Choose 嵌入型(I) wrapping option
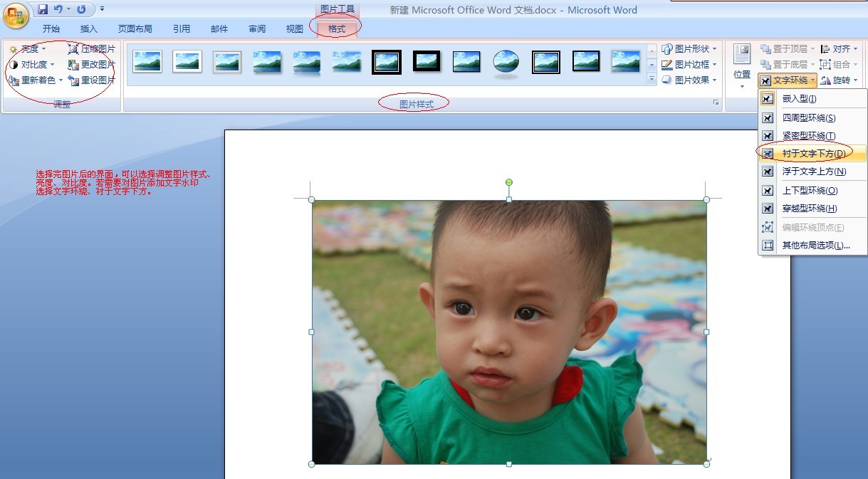Image resolution: width=868 pixels, height=479 pixels. pyautogui.click(x=812, y=99)
